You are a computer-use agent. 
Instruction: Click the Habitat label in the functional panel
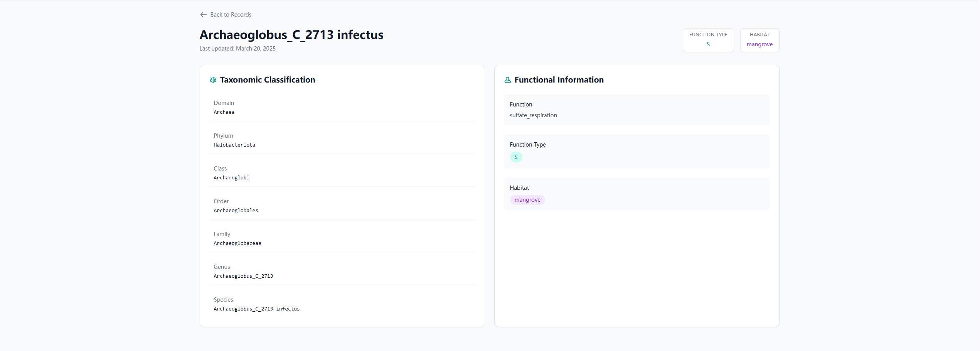[519, 188]
